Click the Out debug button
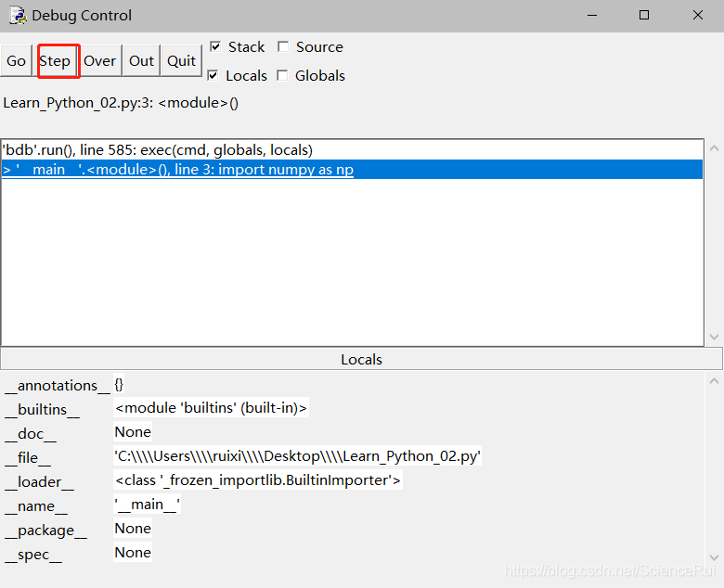Image resolution: width=724 pixels, height=588 pixels. (141, 61)
